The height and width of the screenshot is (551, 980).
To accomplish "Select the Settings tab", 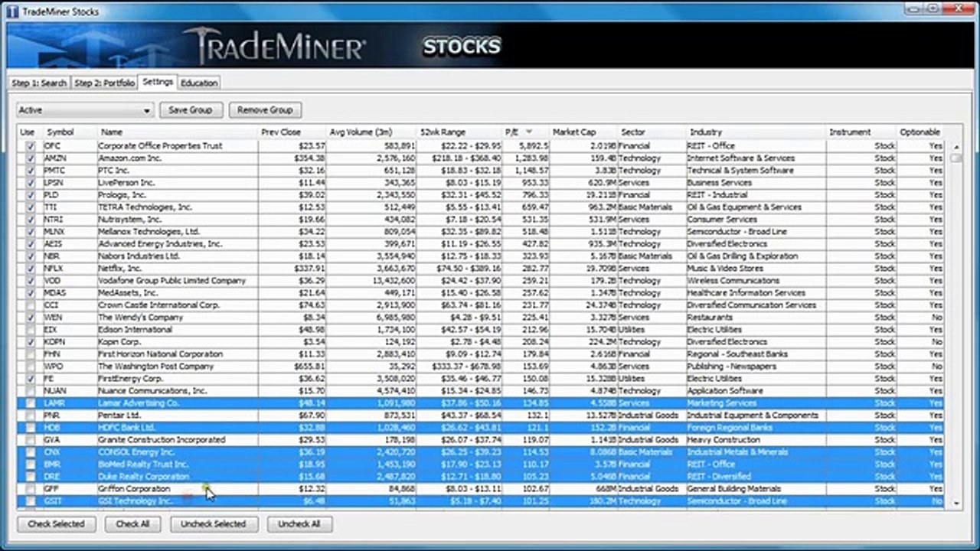I will [157, 82].
